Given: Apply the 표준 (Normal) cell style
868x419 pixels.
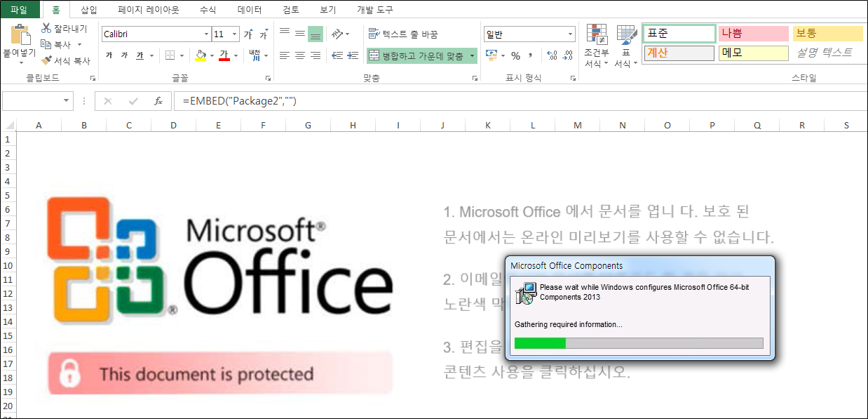Looking at the screenshot, I should tap(679, 33).
